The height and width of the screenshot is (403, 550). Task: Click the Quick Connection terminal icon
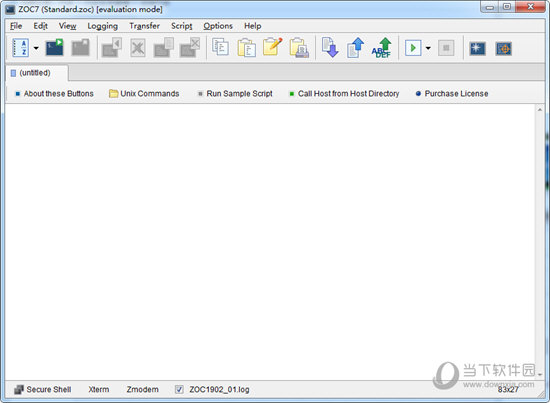[x=55, y=47]
